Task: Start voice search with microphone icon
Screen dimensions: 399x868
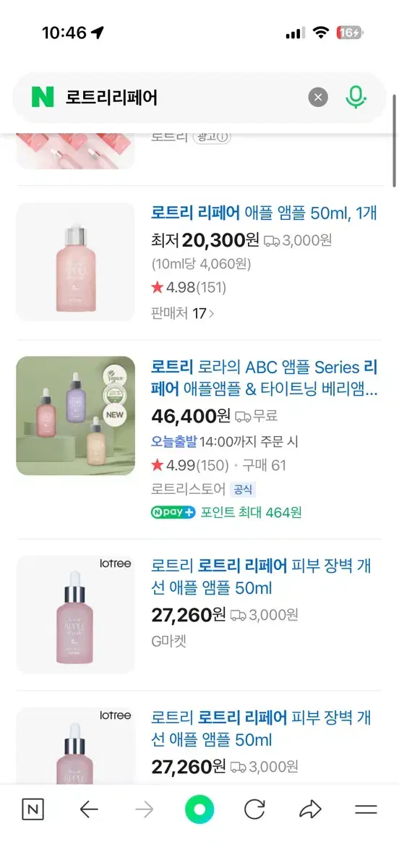Action: (x=355, y=97)
